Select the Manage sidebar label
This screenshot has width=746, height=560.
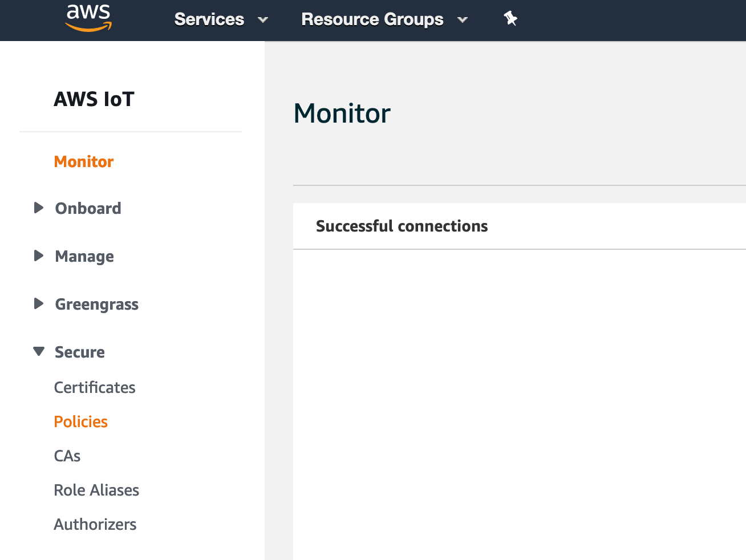tap(84, 257)
